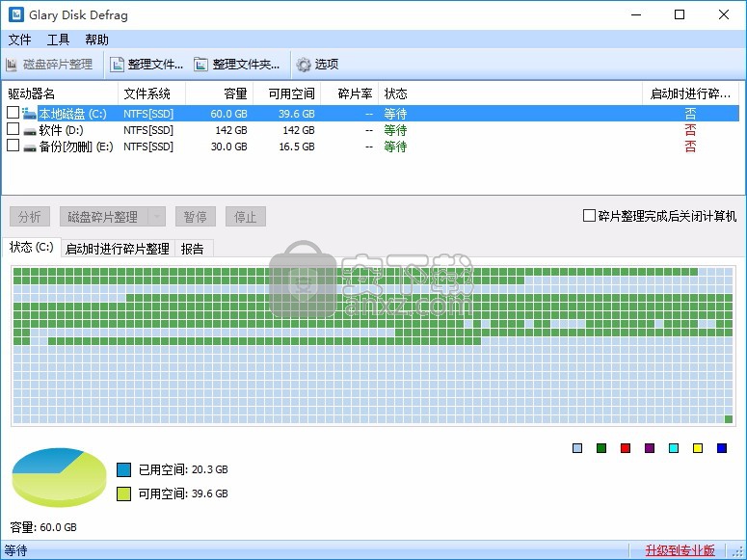Sort by the 可用空间 column header
Screen dimensions: 747x560
pos(287,93)
